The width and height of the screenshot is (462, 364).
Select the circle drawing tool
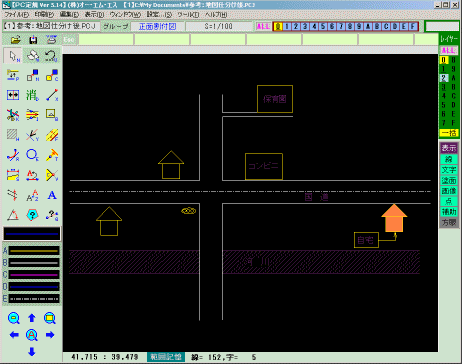[x=32, y=155]
